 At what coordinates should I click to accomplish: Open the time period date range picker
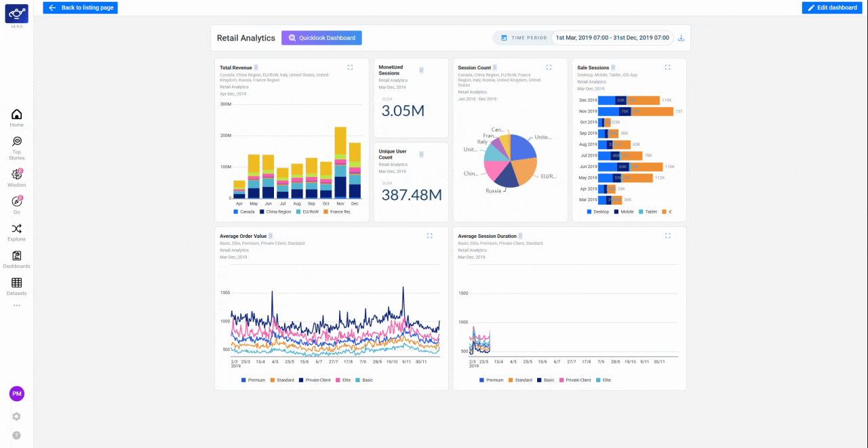point(612,38)
